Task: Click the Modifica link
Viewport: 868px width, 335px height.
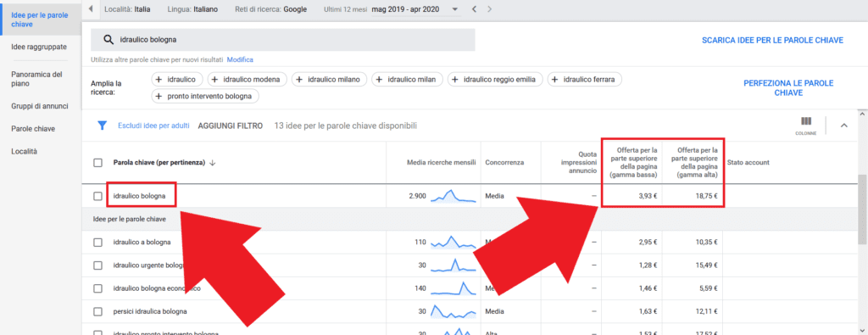Action: click(x=240, y=59)
